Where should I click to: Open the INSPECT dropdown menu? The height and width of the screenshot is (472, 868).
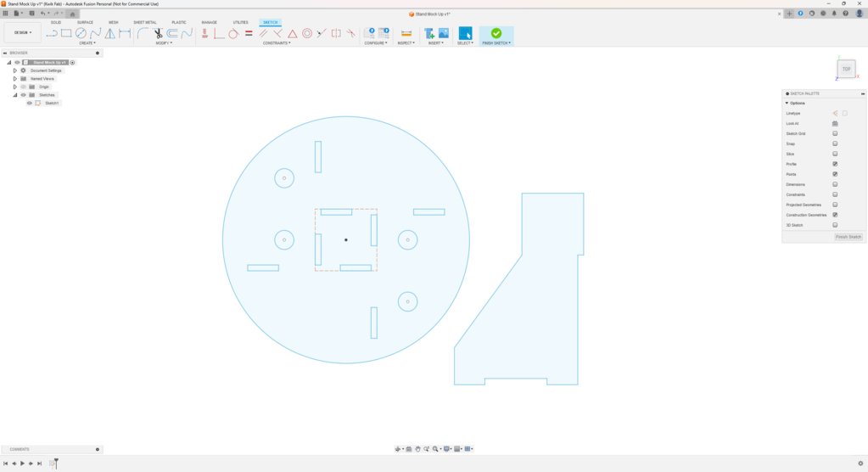point(406,42)
